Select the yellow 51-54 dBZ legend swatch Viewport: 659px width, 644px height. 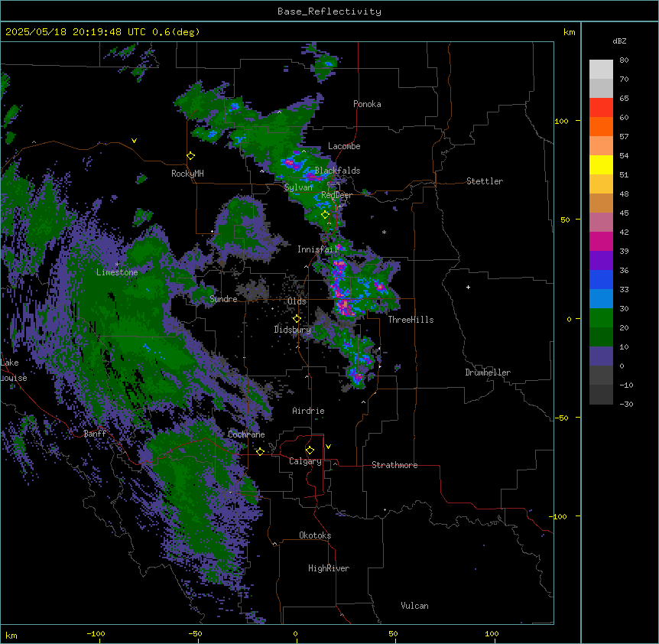(x=601, y=164)
